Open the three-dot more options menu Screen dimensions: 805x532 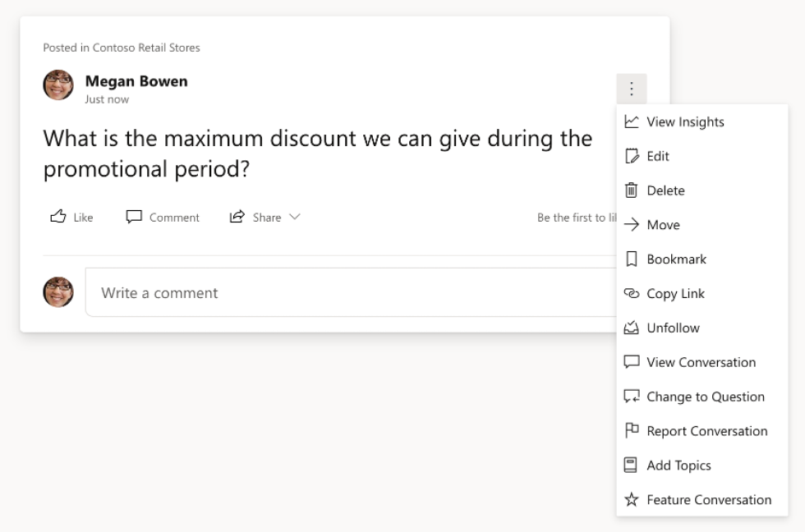[632, 87]
